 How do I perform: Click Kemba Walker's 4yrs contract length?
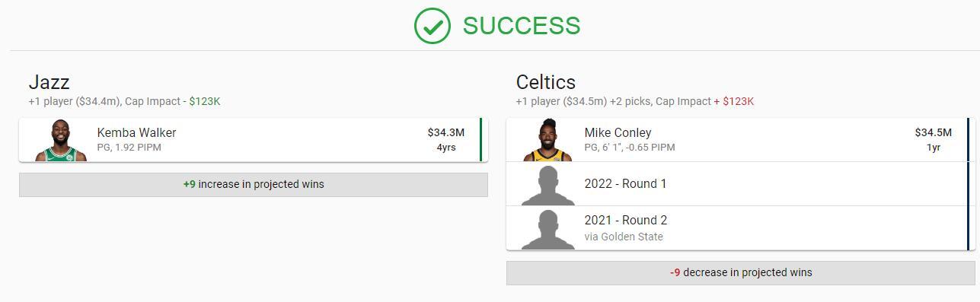pyautogui.click(x=446, y=148)
